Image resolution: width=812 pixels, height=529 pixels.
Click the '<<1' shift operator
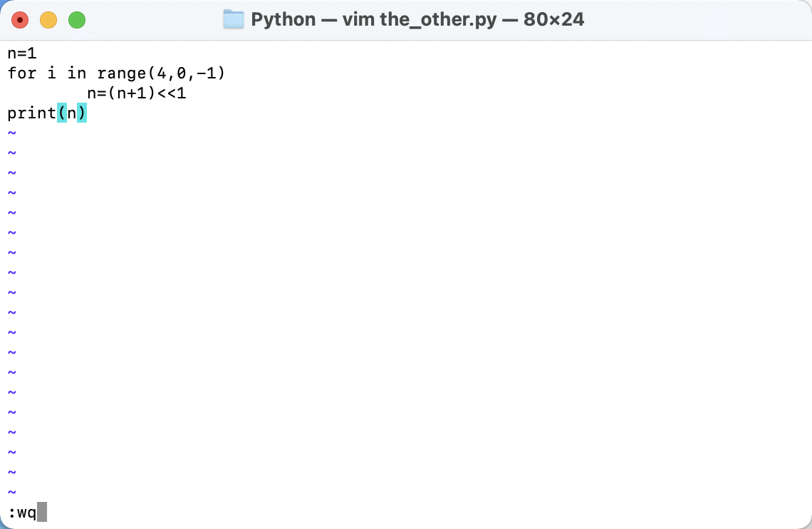(x=172, y=93)
